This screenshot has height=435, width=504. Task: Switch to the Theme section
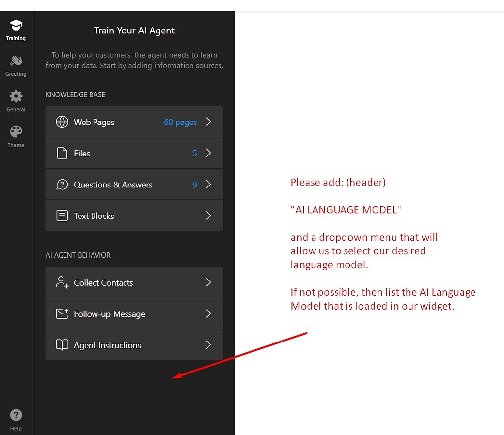coord(16,137)
